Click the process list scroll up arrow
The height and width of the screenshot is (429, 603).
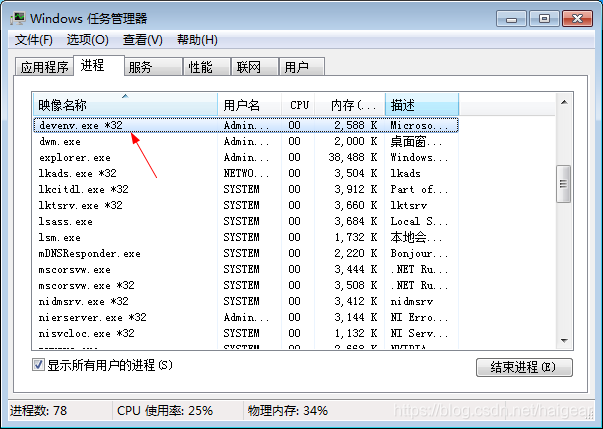pos(564,102)
